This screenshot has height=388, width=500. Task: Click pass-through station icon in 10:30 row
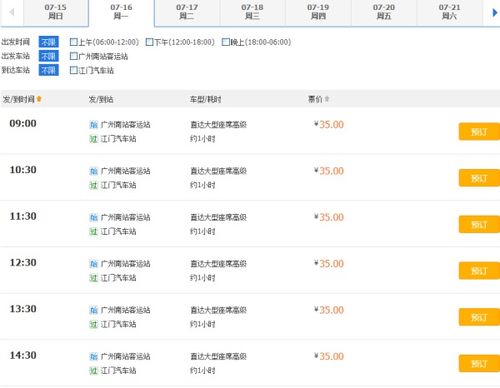[x=93, y=185]
